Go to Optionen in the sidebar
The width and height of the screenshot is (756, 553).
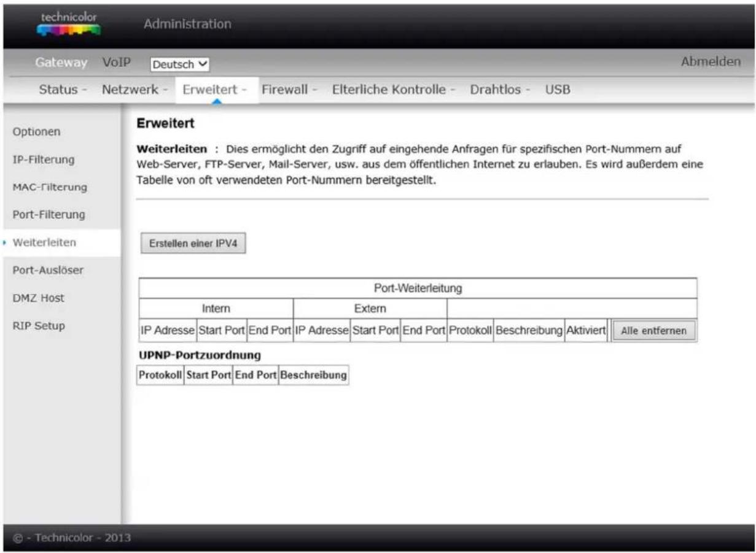coord(36,131)
